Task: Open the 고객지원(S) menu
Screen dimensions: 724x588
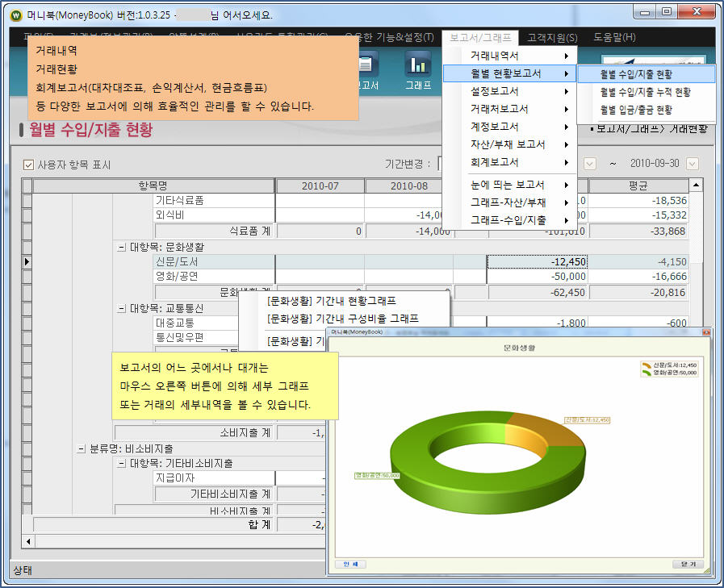Action: (552, 37)
